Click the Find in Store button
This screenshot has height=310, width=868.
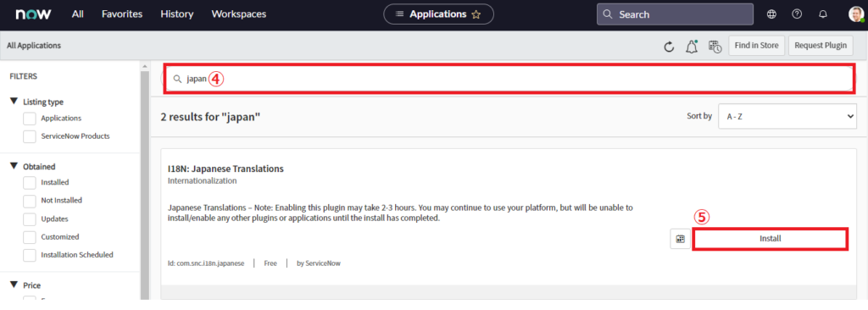[x=756, y=46]
